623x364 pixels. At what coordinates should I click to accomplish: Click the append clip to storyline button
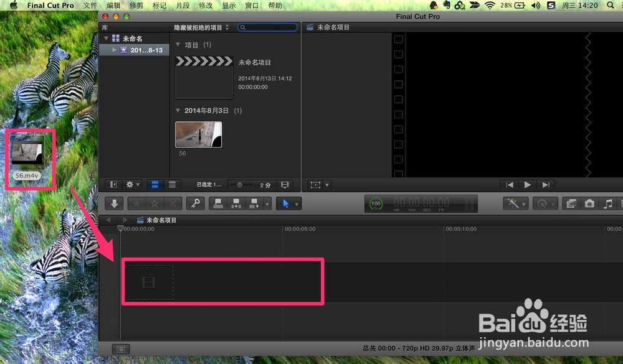click(x=254, y=203)
